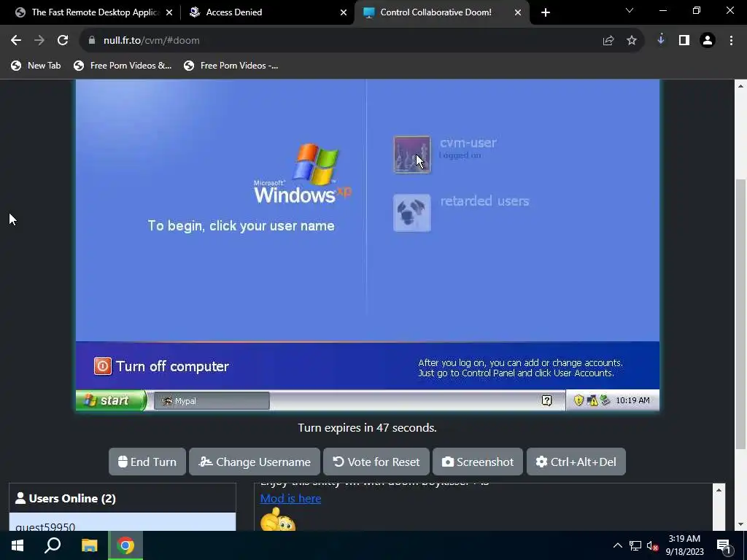Select the cvm-user account picture
747x560 pixels.
pos(412,155)
